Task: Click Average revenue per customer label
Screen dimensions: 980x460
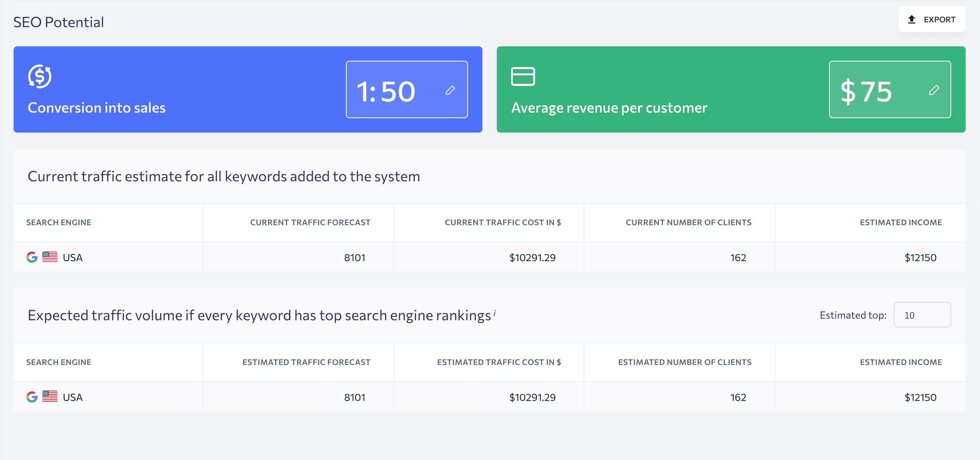Action: [609, 108]
